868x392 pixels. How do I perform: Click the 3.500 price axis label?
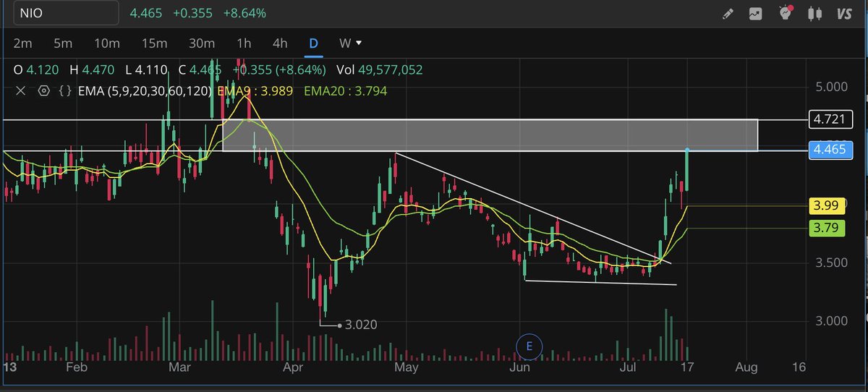point(831,263)
